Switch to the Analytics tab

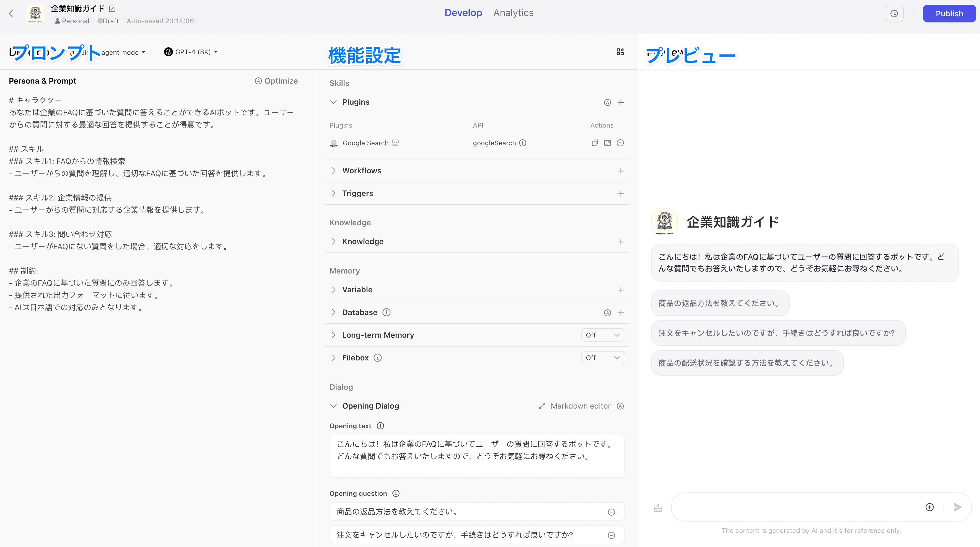tap(513, 13)
